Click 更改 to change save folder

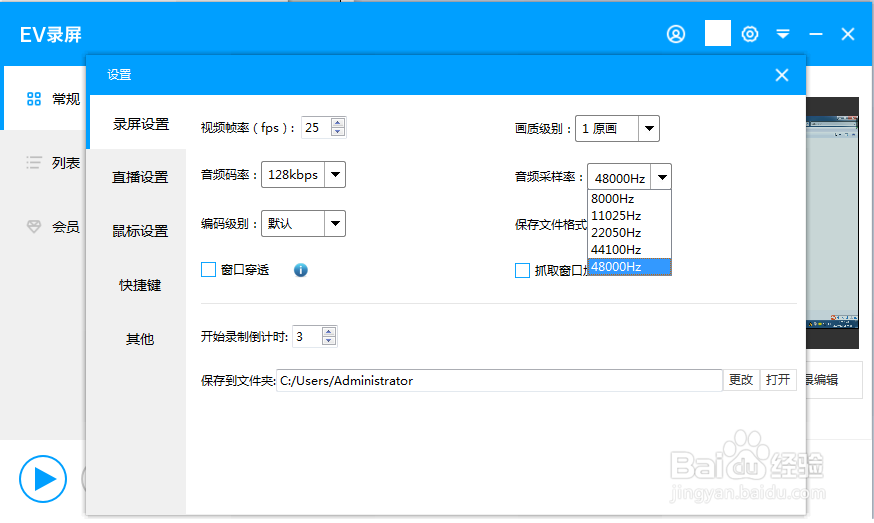click(x=741, y=380)
